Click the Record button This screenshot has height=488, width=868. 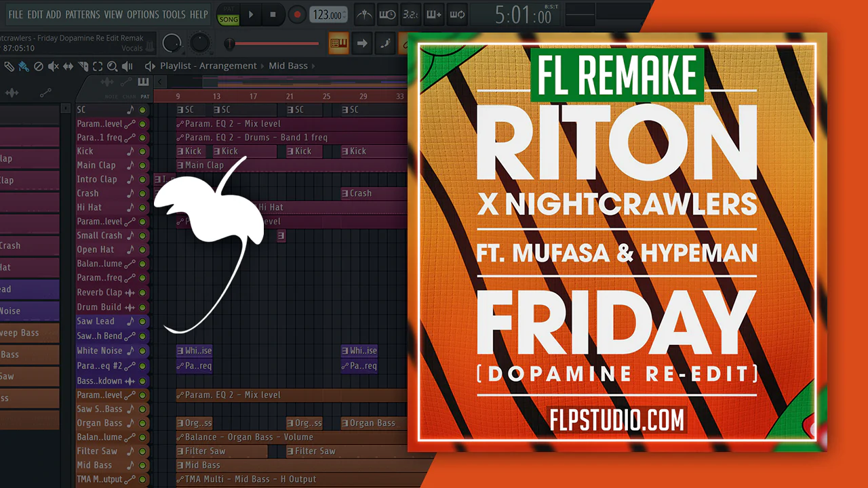(296, 14)
